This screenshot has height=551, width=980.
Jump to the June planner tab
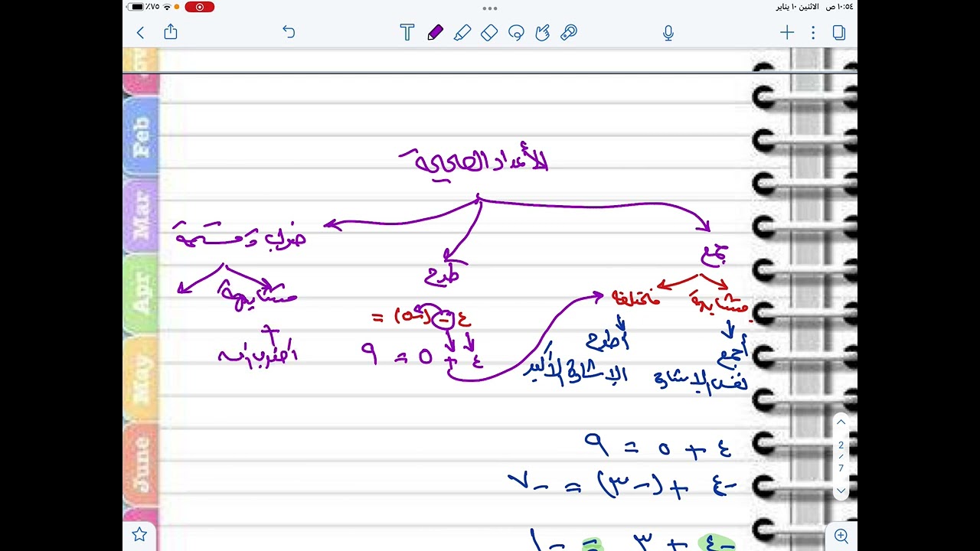point(142,463)
